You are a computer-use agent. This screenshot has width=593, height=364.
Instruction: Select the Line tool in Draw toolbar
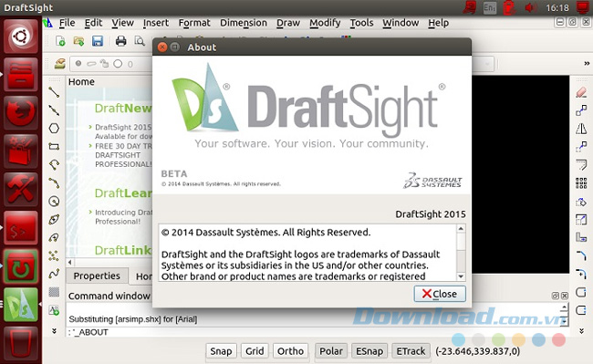point(54,92)
